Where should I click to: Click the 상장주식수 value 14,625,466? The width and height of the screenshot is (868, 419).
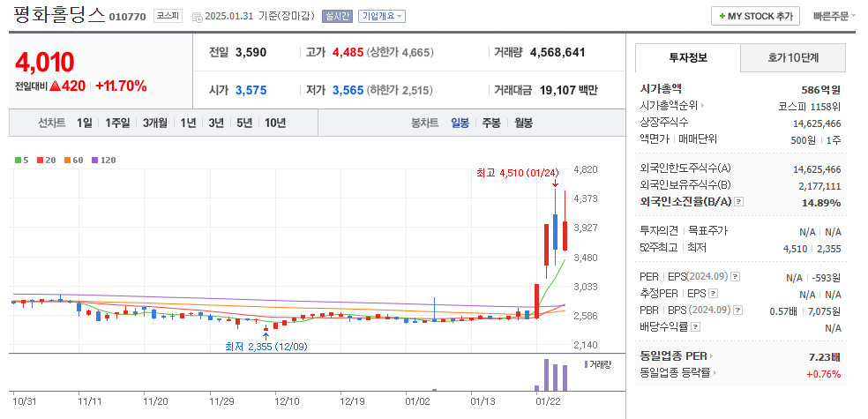coord(817,124)
